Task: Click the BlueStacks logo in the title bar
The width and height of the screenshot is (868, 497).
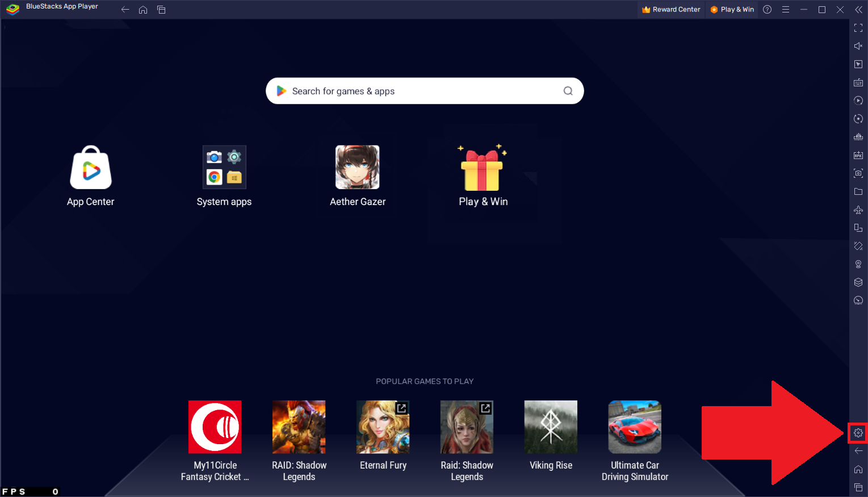Action: tap(13, 9)
